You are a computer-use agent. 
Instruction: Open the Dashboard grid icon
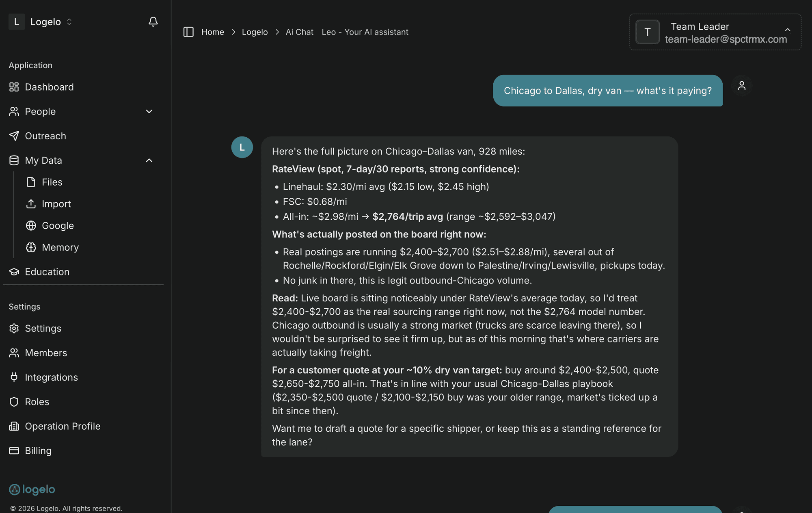tap(14, 87)
